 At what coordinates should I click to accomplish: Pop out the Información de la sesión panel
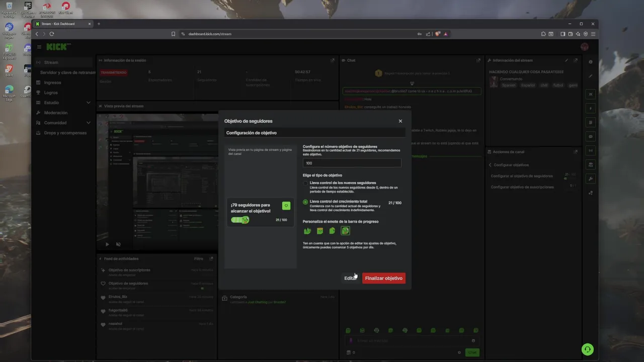(332, 60)
